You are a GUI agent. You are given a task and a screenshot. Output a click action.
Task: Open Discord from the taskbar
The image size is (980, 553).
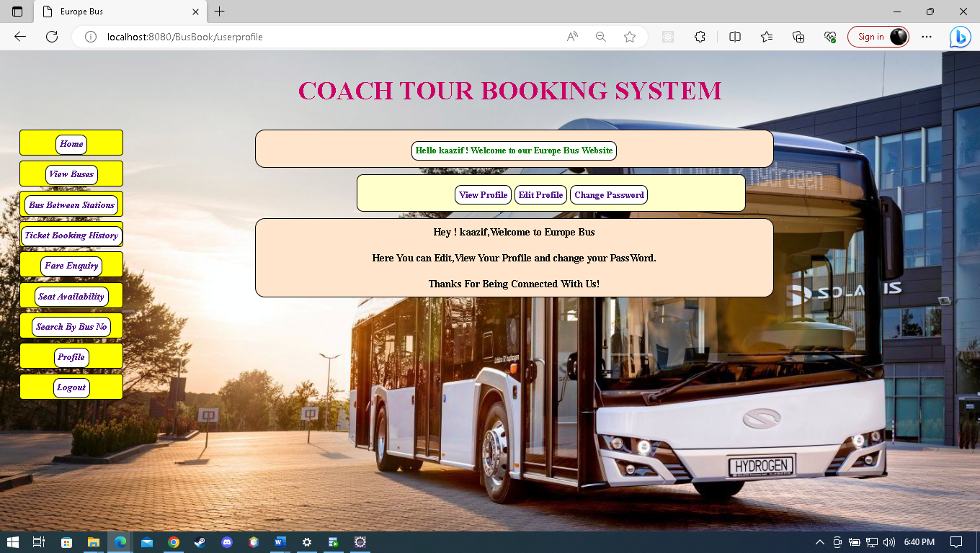[x=227, y=542]
